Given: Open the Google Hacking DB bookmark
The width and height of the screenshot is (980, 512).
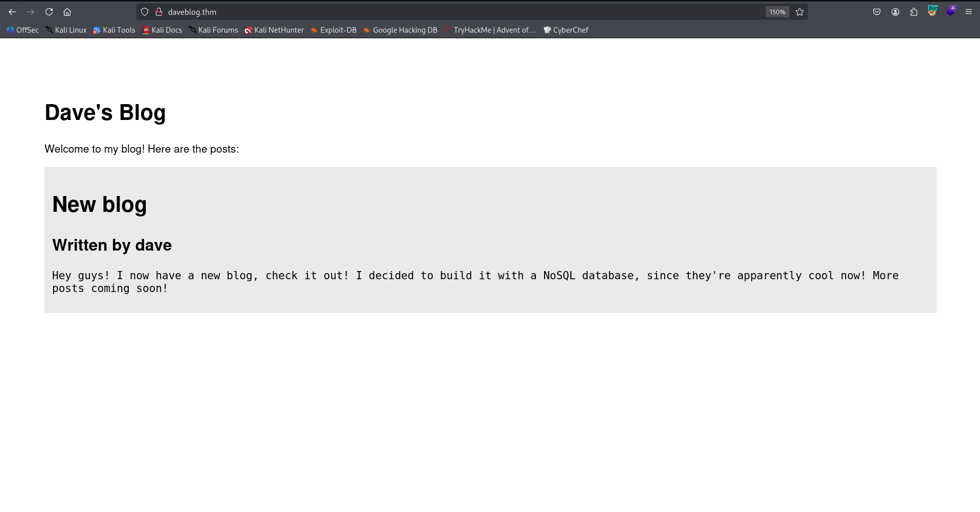Looking at the screenshot, I should point(400,30).
